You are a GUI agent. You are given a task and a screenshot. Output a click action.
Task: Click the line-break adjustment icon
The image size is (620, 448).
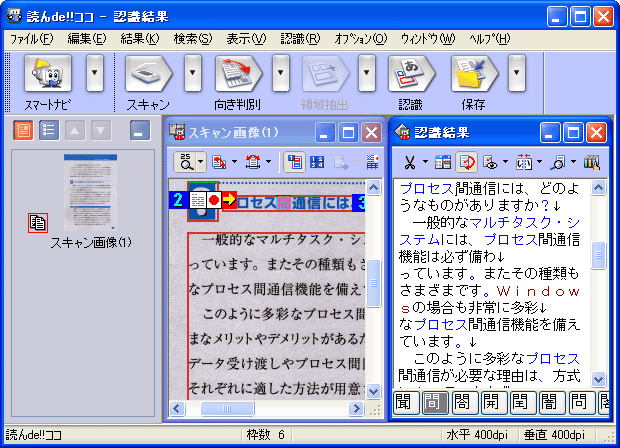coord(524,162)
